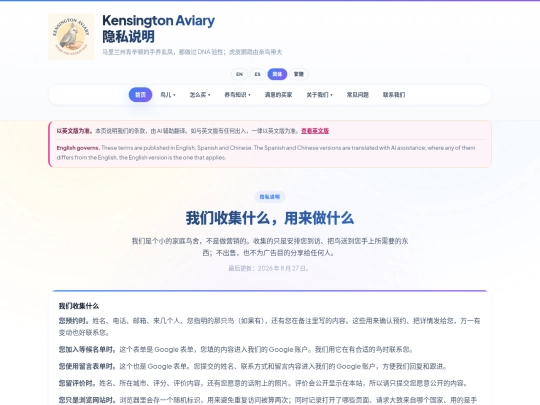This screenshot has width=540, height=405.
Task: Expand the 怎么买 dropdown menu
Action: [200, 95]
